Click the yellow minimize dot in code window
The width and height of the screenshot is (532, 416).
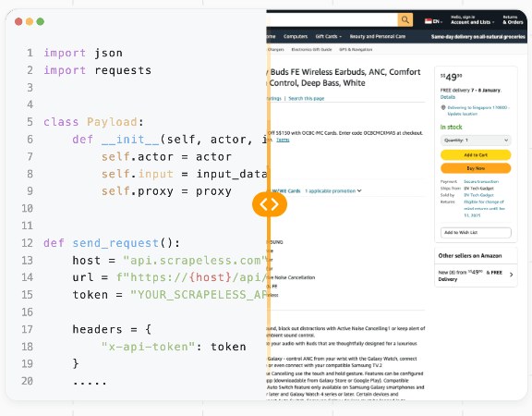pos(30,22)
